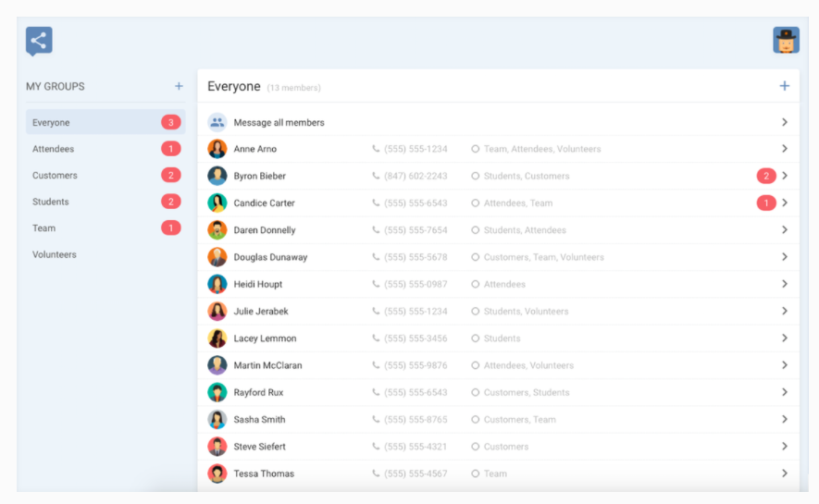Open Lacey Lemmon's contact name
The width and height of the screenshot is (819, 504).
click(x=265, y=338)
